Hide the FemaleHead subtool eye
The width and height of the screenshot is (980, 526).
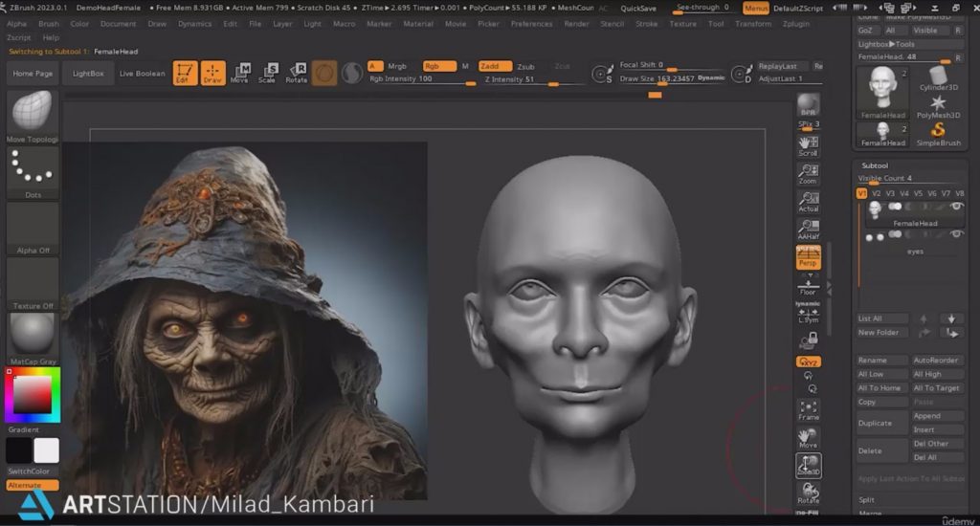[956, 207]
